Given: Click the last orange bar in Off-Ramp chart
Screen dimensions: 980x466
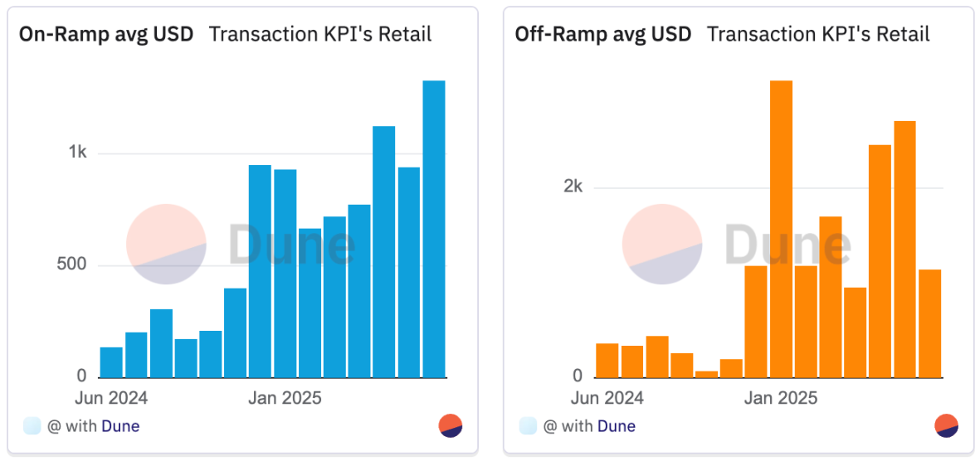Looking at the screenshot, I should click(x=929, y=323).
